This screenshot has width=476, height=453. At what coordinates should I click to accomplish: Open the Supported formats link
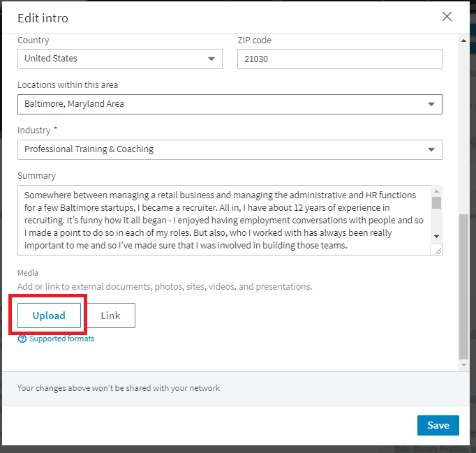click(x=62, y=339)
